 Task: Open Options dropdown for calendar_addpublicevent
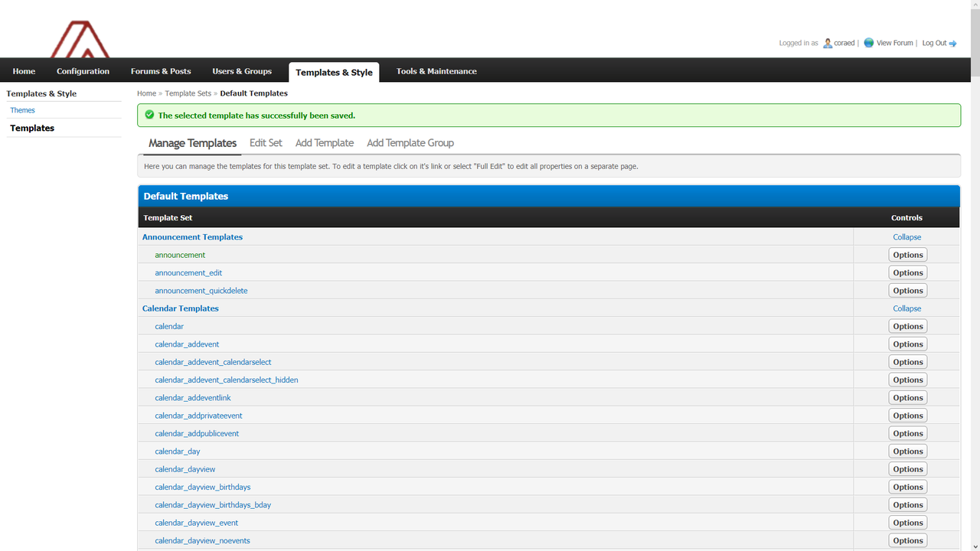click(908, 433)
